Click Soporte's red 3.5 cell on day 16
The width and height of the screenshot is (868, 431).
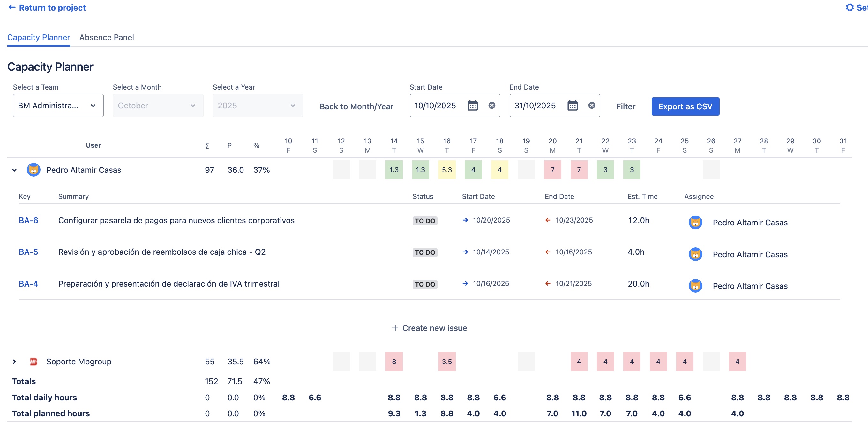tap(447, 361)
